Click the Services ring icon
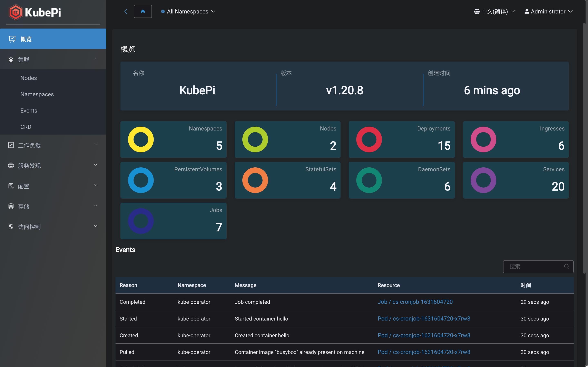The image size is (588, 367). tap(483, 180)
